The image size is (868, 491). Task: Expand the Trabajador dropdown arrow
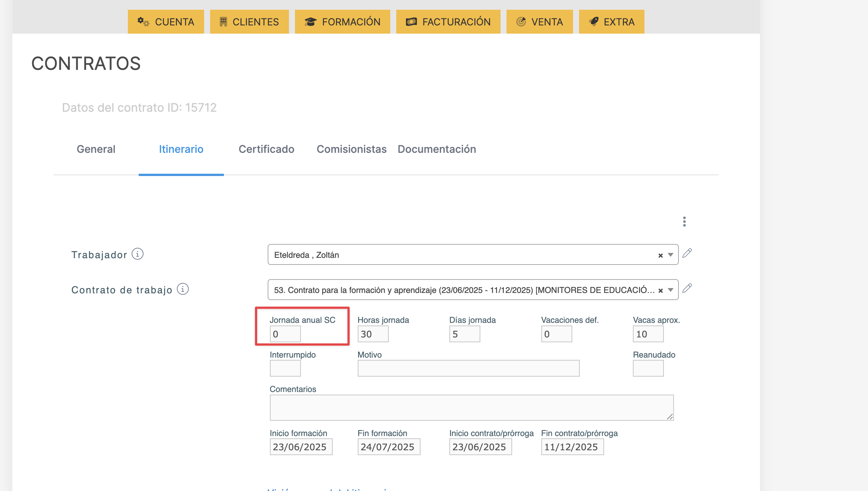coord(671,255)
